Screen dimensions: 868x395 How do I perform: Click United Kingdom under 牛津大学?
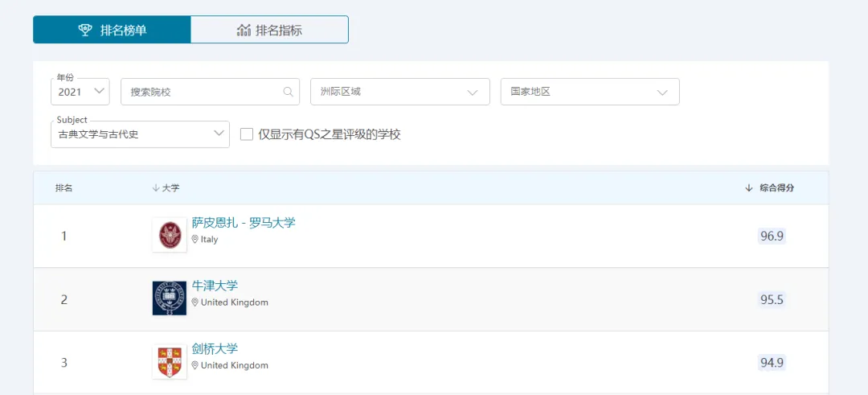click(235, 302)
